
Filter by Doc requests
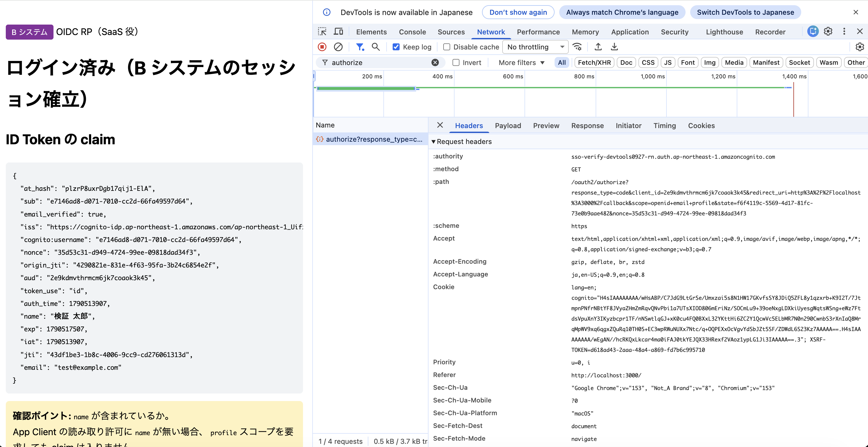point(626,62)
